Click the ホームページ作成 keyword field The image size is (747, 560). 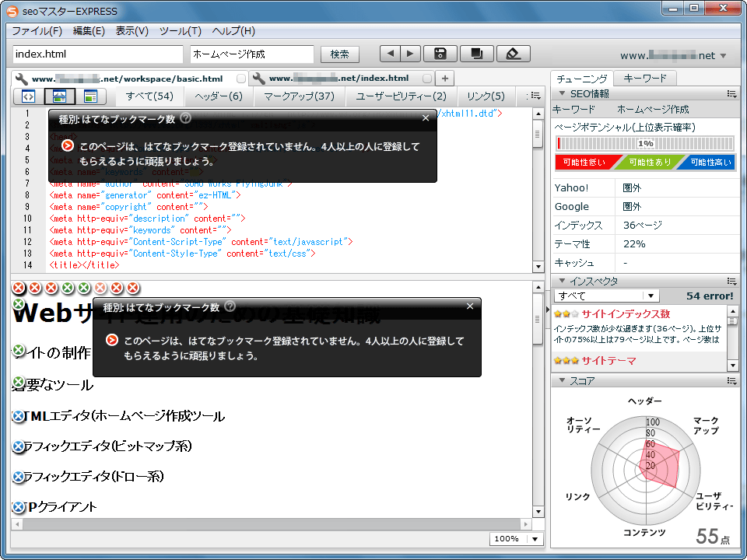pyautogui.click(x=252, y=54)
